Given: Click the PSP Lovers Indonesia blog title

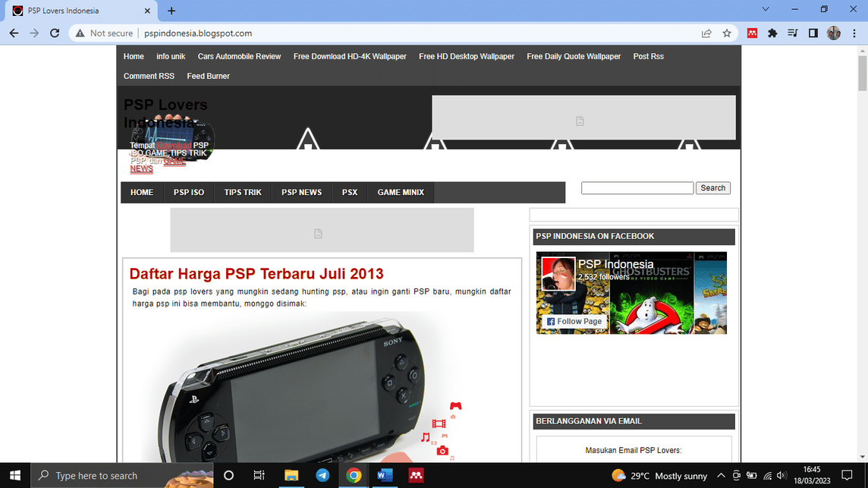Looking at the screenshot, I should [165, 114].
